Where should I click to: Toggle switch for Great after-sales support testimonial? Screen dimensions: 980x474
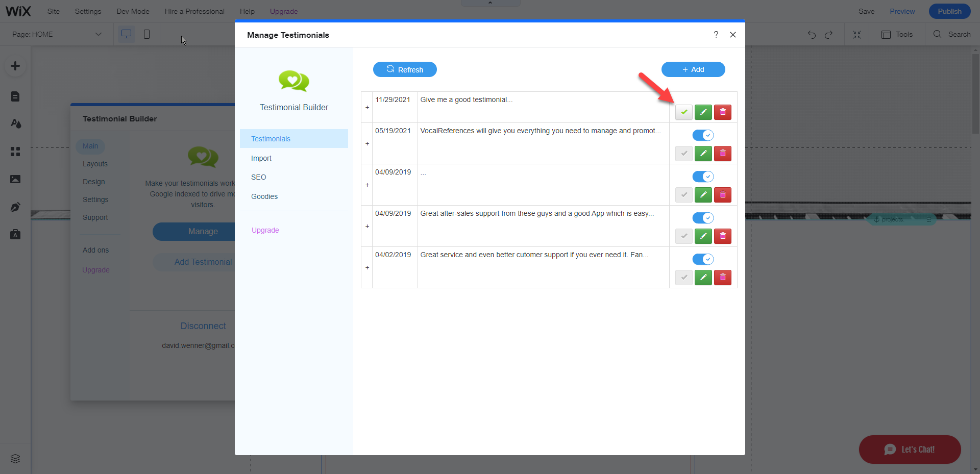(703, 218)
